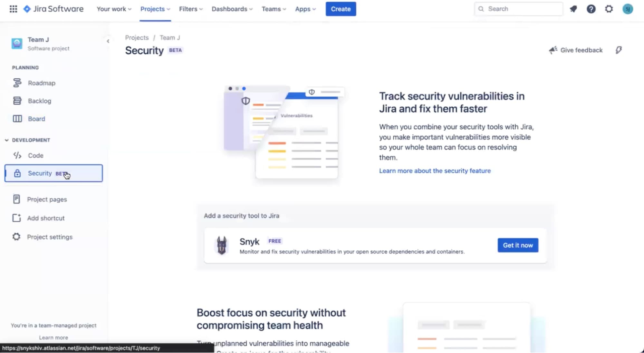
Task: Expand the Filters dropdown
Action: pyautogui.click(x=191, y=9)
